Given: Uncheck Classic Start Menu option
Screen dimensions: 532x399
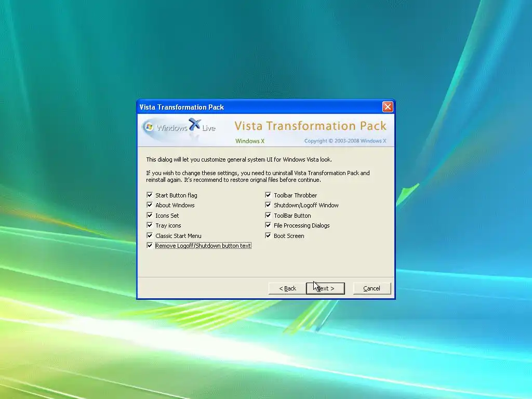Looking at the screenshot, I should (150, 235).
